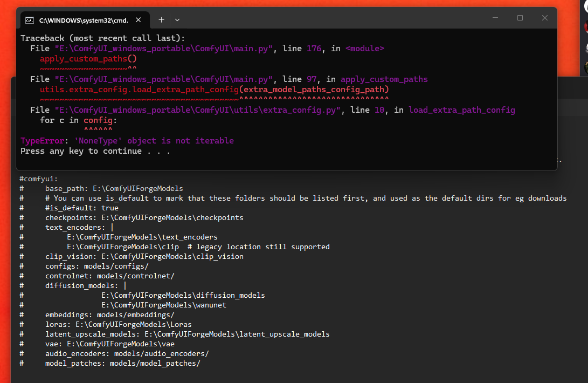The width and height of the screenshot is (588, 383).
Task: Click the extra_config.py file path line
Action: pos(273,110)
